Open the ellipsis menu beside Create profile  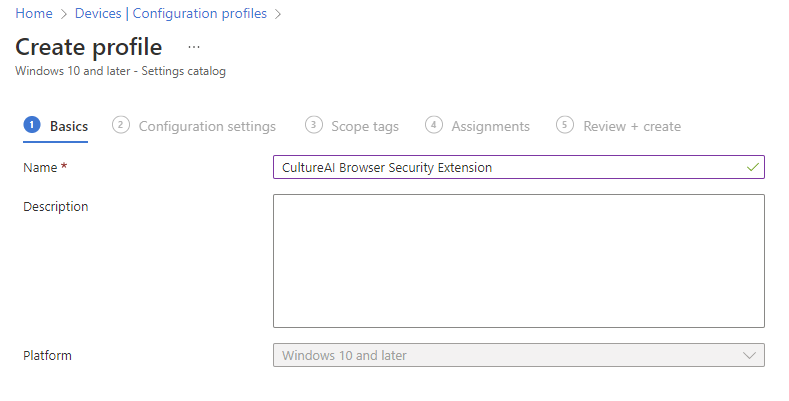click(194, 47)
